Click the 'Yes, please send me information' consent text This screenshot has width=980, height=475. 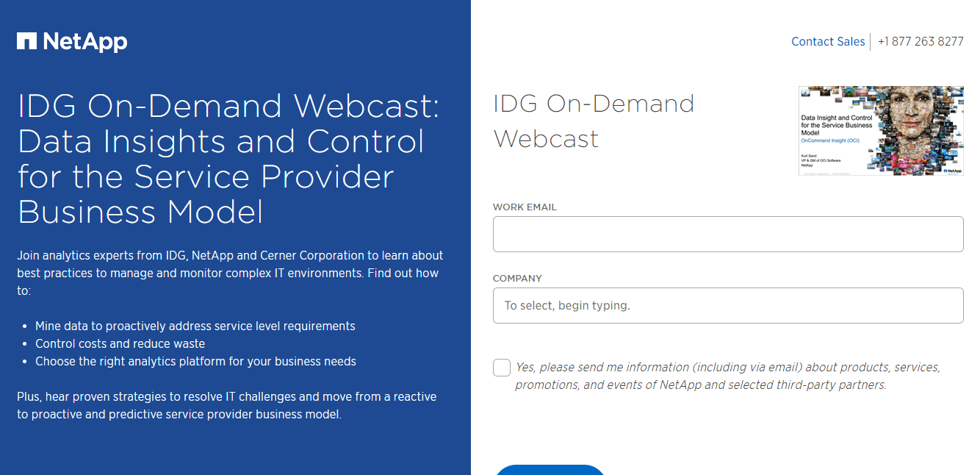tap(727, 376)
